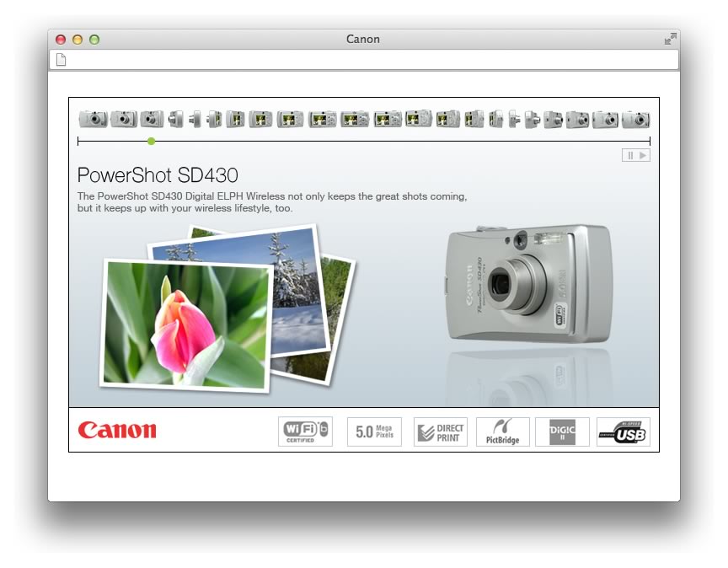Select the second-to-last camera thumbnail in the strip
This screenshot has width=728, height=568.
606,119
